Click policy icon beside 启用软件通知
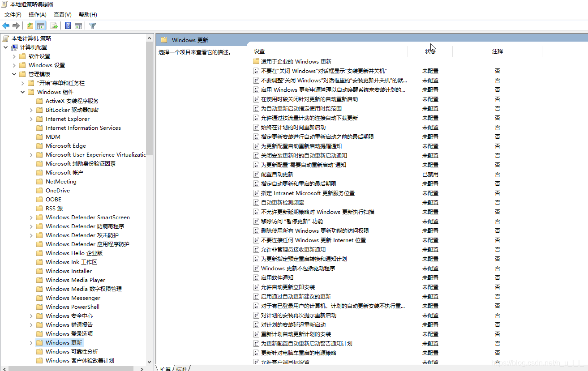The width and height of the screenshot is (588, 371). point(256,277)
